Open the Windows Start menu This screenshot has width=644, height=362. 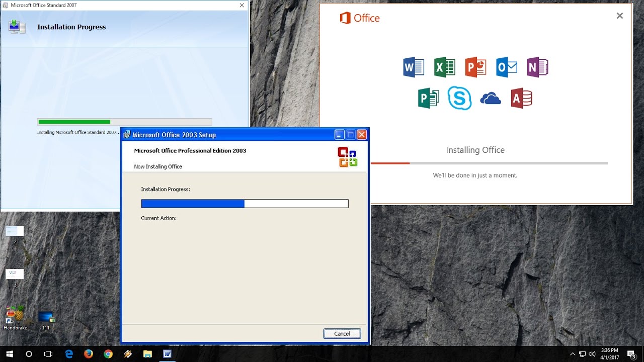pyautogui.click(x=10, y=354)
